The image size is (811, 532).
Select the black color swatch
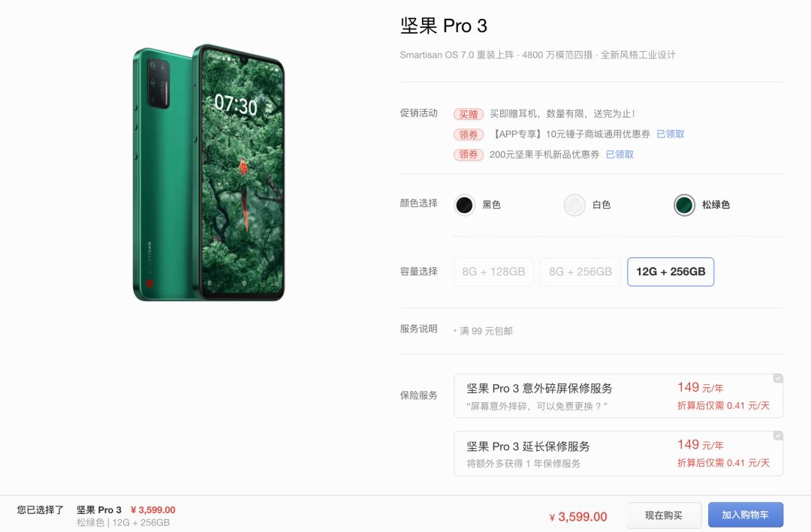point(464,206)
